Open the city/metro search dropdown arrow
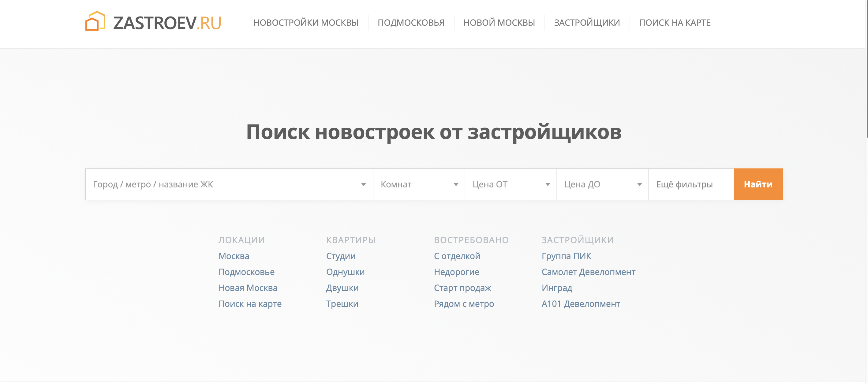 pos(363,184)
